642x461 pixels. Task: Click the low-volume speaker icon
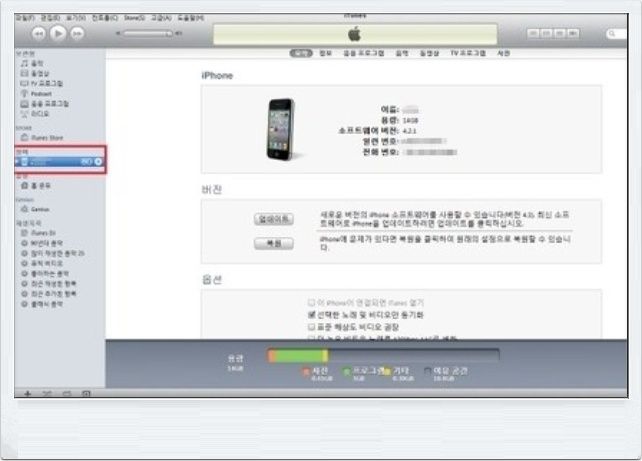click(x=118, y=33)
